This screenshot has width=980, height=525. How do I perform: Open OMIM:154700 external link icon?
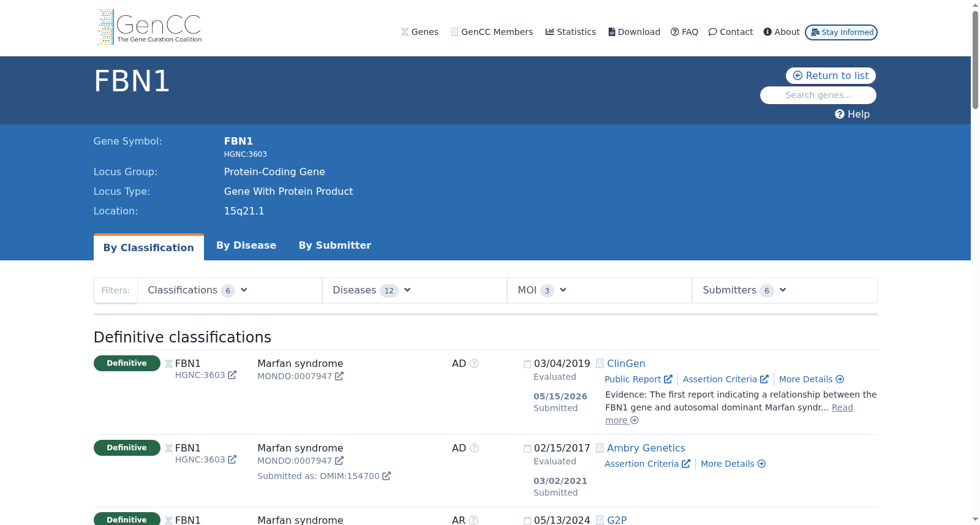(386, 476)
